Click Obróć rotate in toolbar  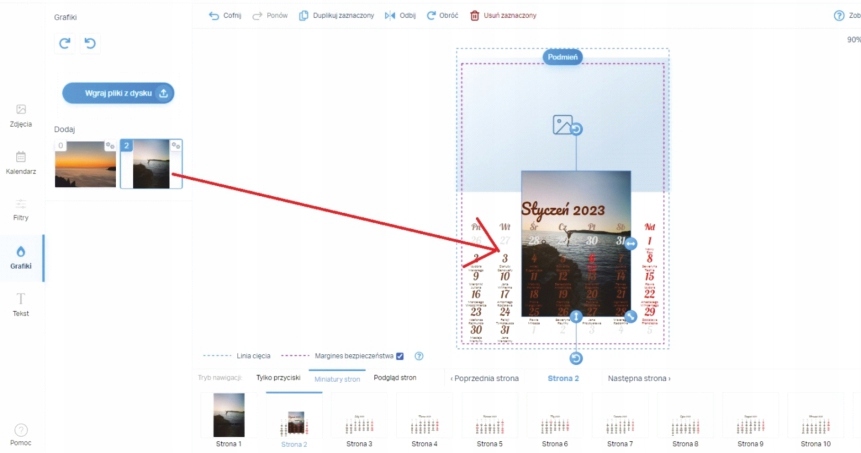[x=442, y=15]
